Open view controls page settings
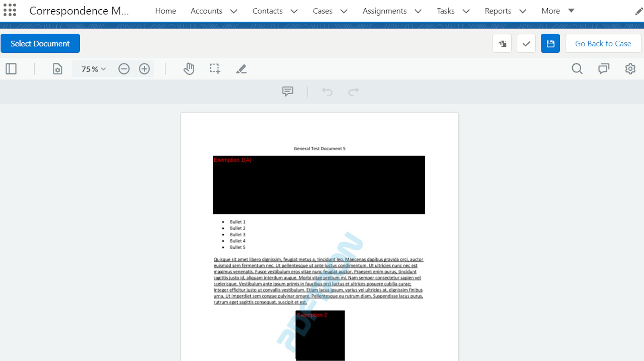The height and width of the screenshot is (361, 644). tap(57, 69)
